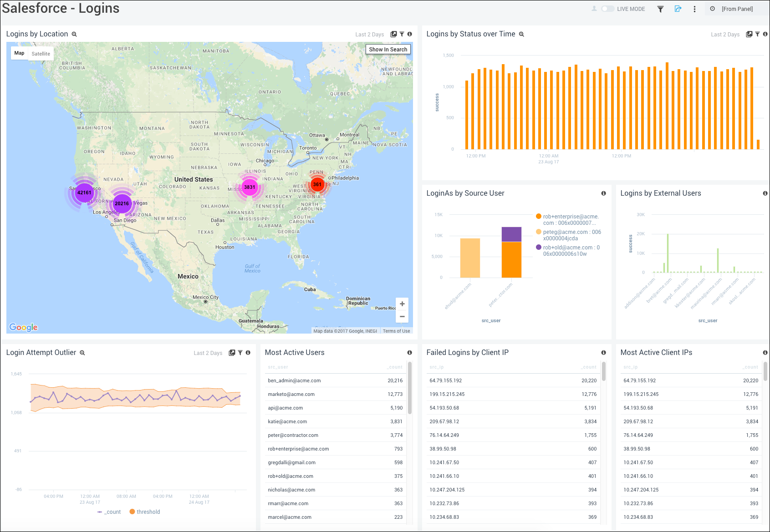Zoom in on the map with the plus button
Image resolution: width=770 pixels, height=532 pixels.
pyautogui.click(x=402, y=304)
